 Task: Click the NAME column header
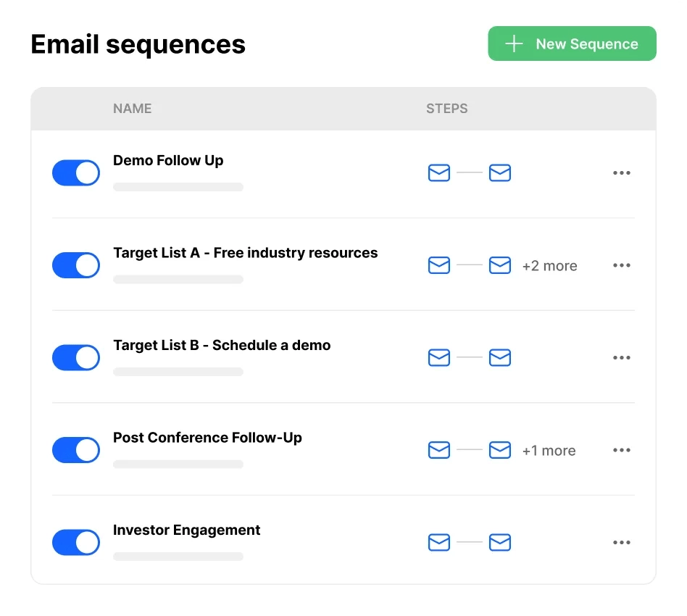point(132,108)
